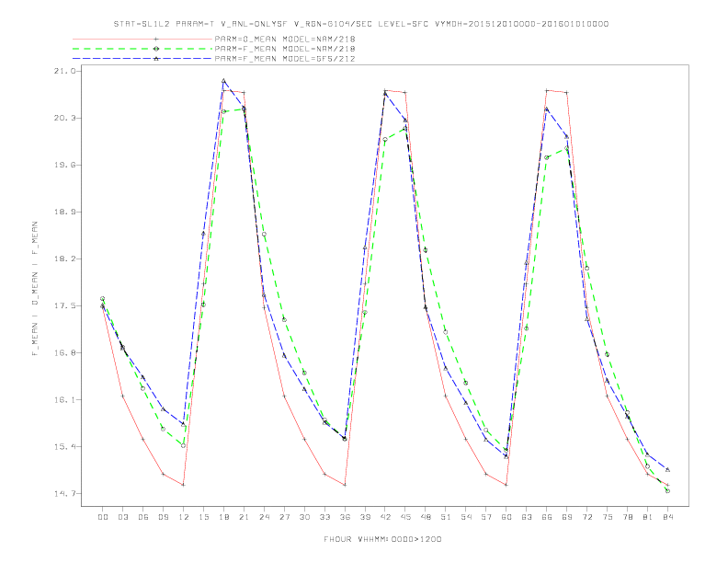
Task: Click x-axis forecast hour label 75
Action: click(608, 517)
